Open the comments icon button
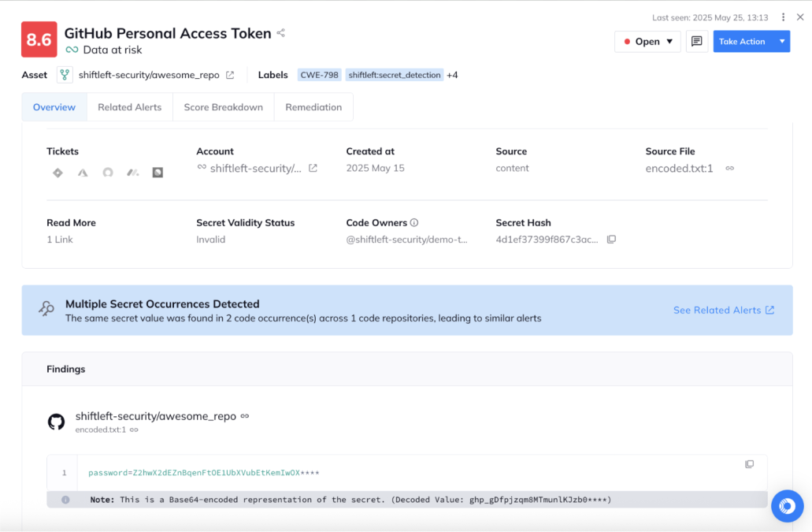This screenshot has height=532, width=812. 696,42
